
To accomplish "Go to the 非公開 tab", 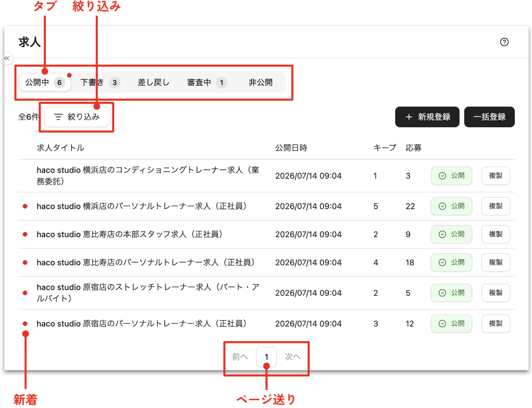I will tap(260, 82).
